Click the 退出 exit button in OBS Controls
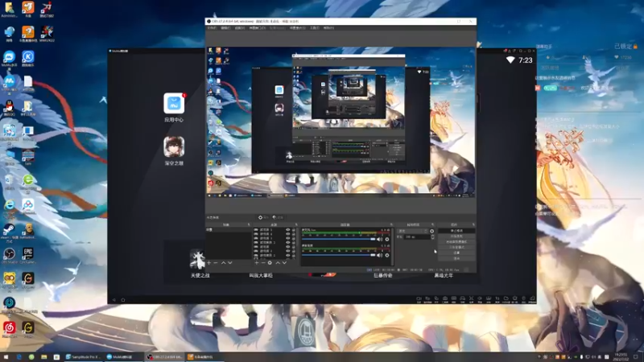Screen dimensions: 644x362 [456, 258]
